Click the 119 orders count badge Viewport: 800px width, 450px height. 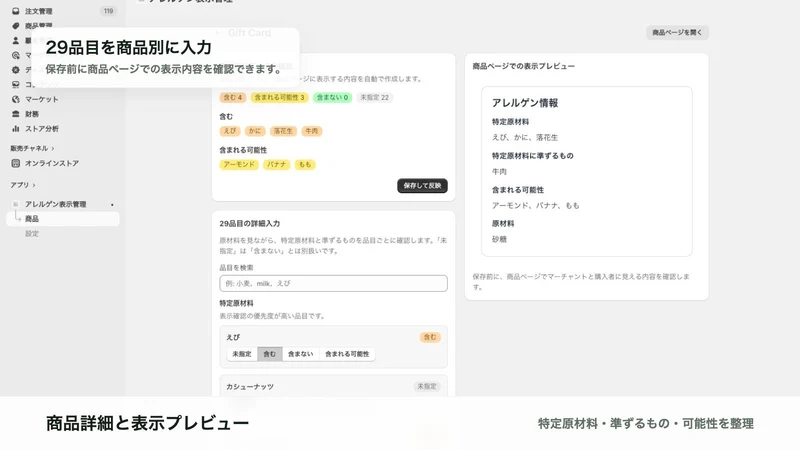(108, 11)
